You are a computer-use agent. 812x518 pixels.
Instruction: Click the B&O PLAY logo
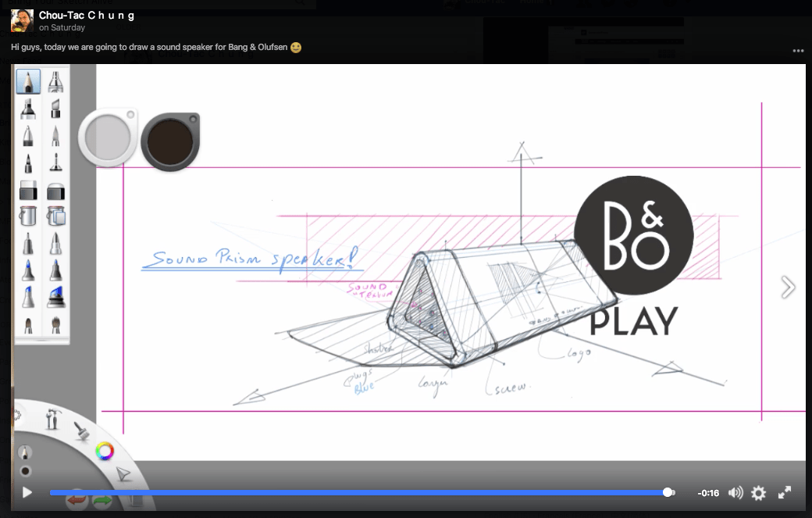[634, 256]
